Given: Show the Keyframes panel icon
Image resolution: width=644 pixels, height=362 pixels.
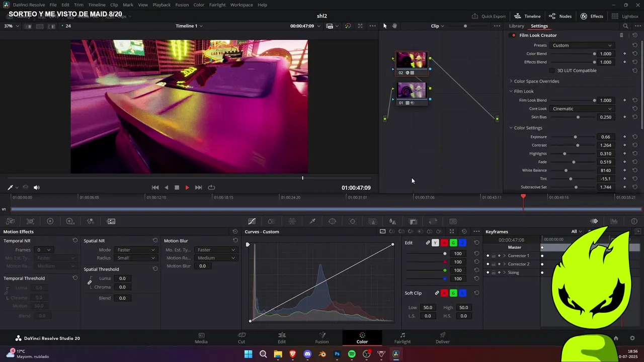Looking at the screenshot, I should tap(594, 221).
